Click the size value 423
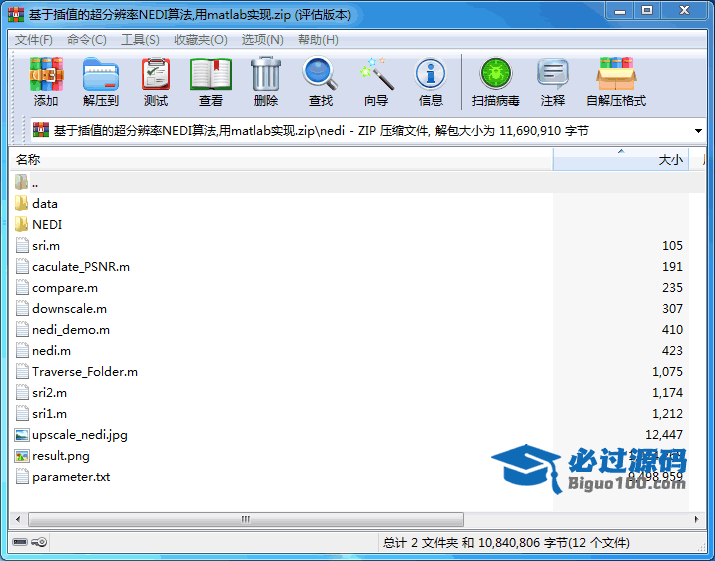Viewport: 715px width, 561px height. click(672, 351)
